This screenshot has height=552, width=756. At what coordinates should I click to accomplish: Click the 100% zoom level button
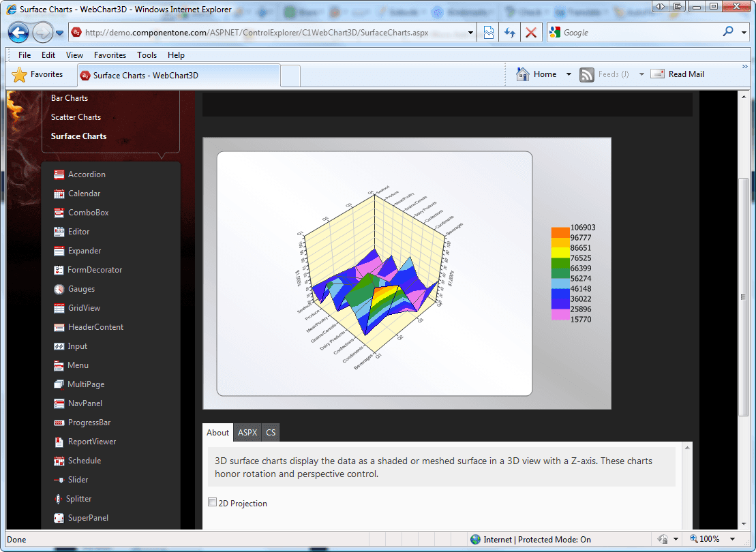705,539
